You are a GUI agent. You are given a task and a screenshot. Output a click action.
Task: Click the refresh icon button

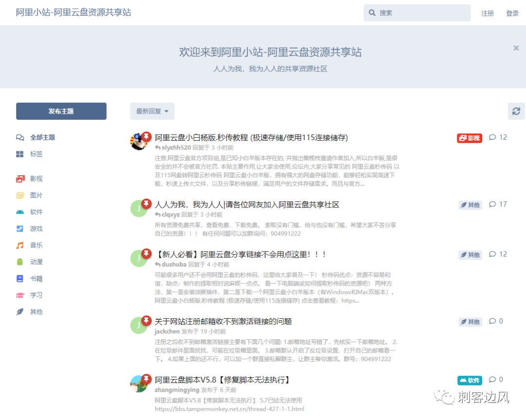click(516, 111)
